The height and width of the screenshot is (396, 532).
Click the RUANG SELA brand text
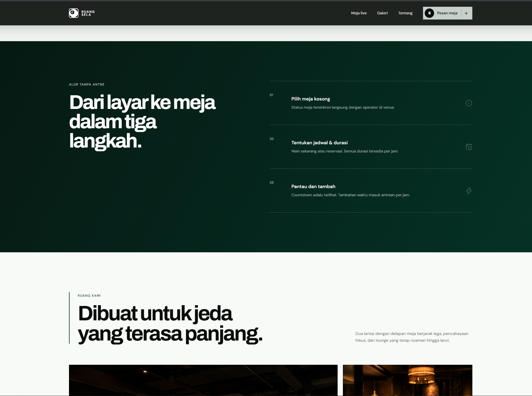(x=88, y=13)
